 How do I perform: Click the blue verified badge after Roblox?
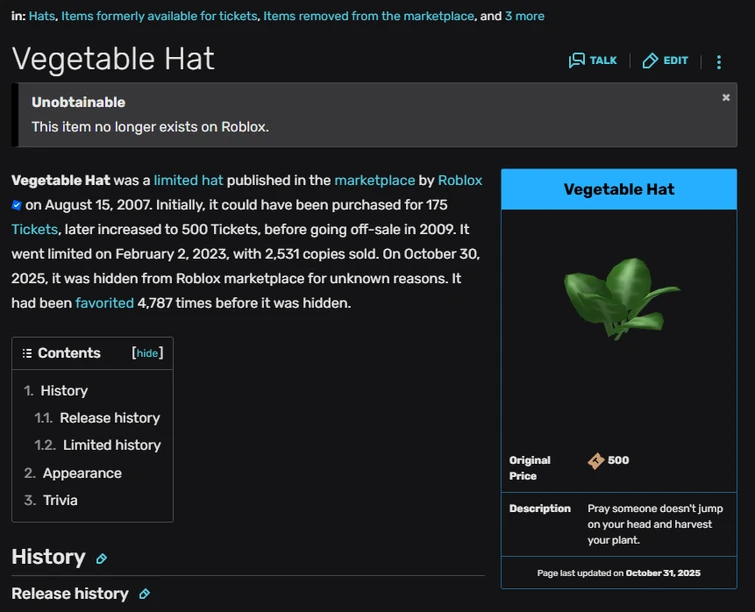point(17,205)
